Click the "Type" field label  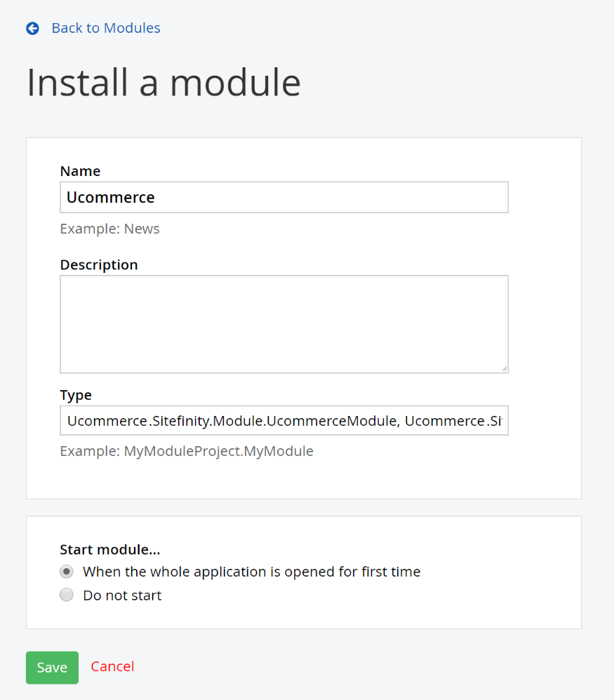pos(76,396)
